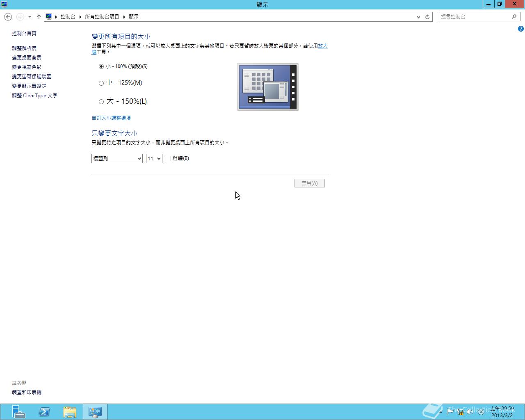Expand the arrow after 所有控制台項目
Image resolution: width=525 pixels, height=420 pixels.
coord(124,17)
